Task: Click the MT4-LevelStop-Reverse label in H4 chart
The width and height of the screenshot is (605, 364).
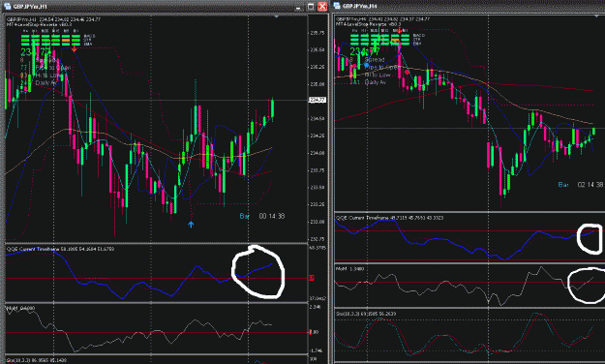Action: coord(369,24)
